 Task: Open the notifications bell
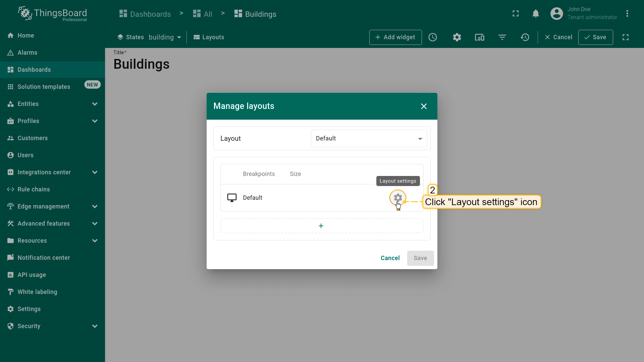pyautogui.click(x=536, y=13)
